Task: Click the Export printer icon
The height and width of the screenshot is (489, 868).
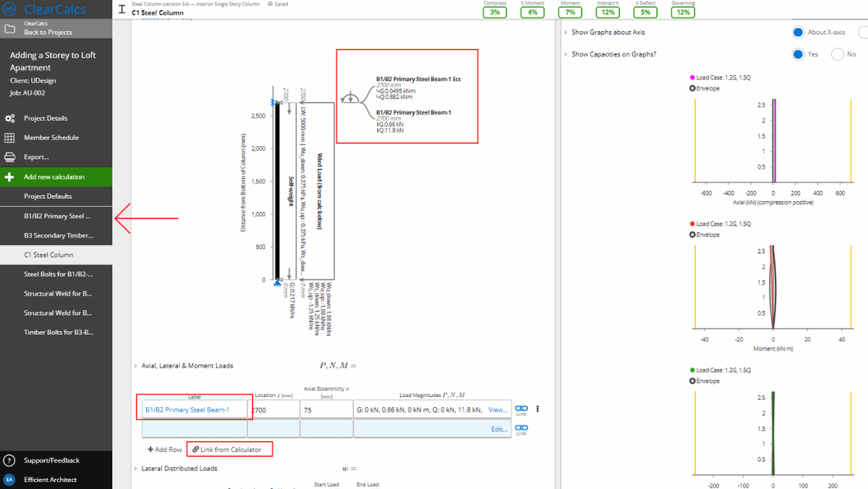Action: [x=9, y=157]
